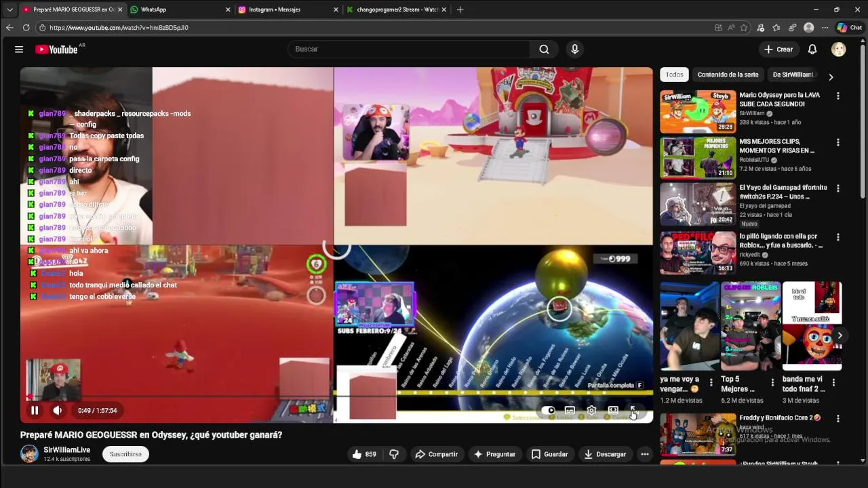
Task: Seek using the red video progress bar
Action: click(336, 395)
